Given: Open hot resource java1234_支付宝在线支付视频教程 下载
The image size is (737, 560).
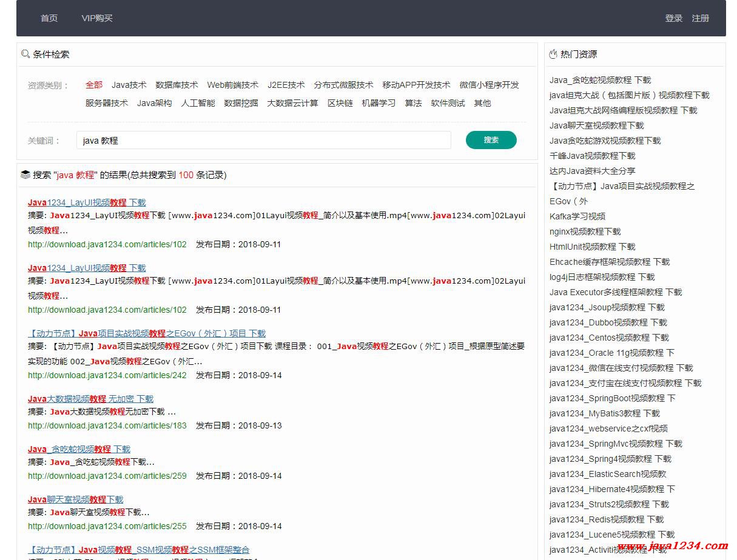Looking at the screenshot, I should pyautogui.click(x=625, y=383).
